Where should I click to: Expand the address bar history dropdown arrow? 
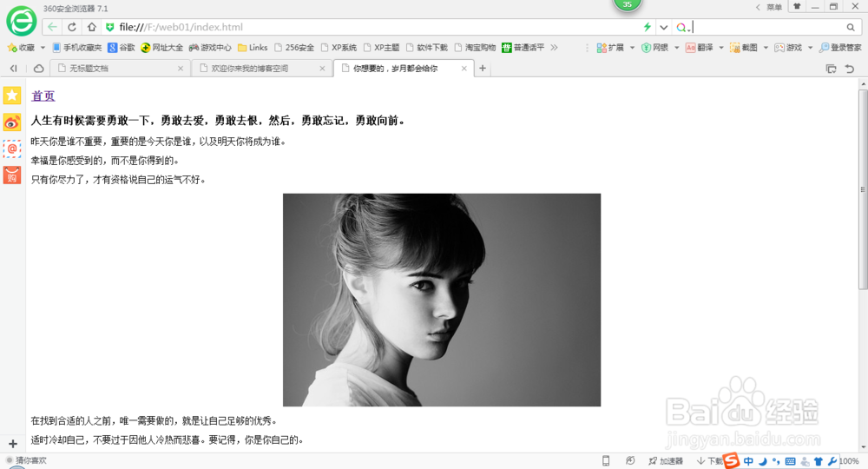664,27
